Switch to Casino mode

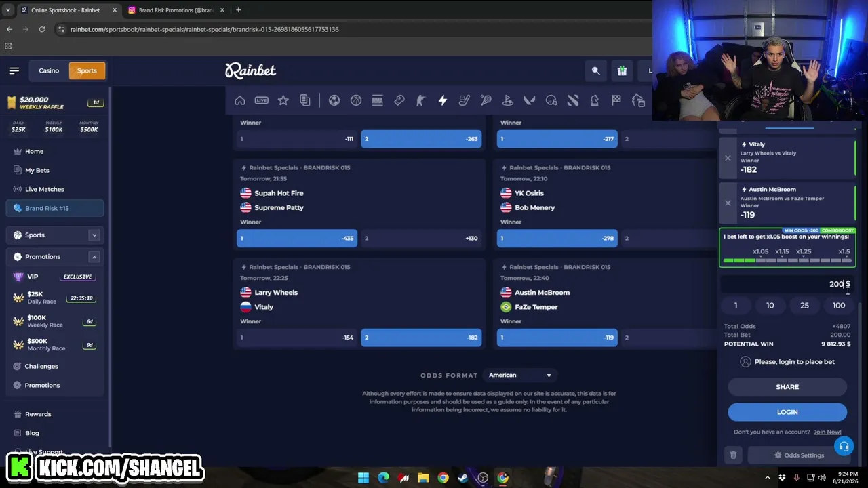point(49,70)
